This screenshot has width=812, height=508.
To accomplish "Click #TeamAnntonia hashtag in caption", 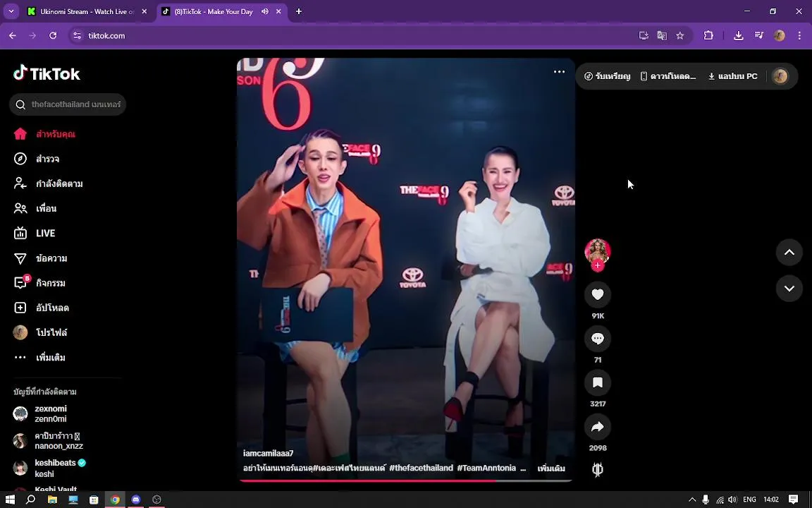I will coord(486,468).
